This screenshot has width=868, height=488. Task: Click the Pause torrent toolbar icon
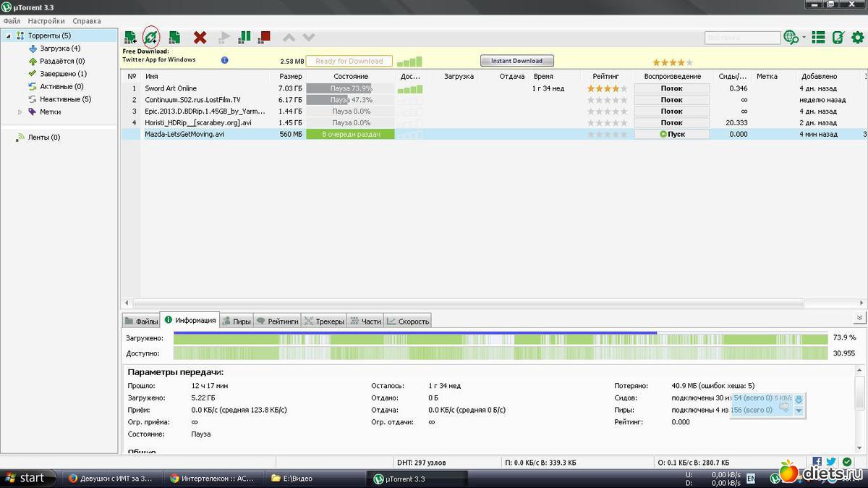click(244, 36)
